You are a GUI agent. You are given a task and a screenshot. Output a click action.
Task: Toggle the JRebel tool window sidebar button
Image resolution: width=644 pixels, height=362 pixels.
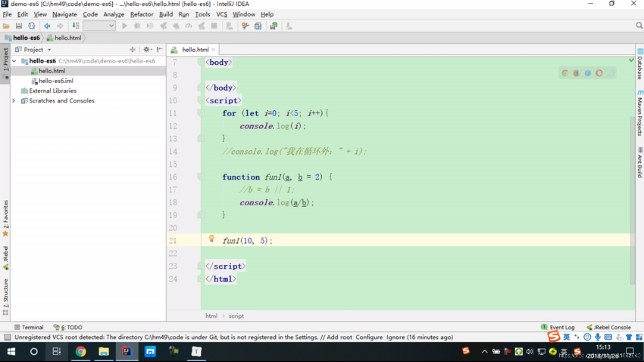(5, 258)
